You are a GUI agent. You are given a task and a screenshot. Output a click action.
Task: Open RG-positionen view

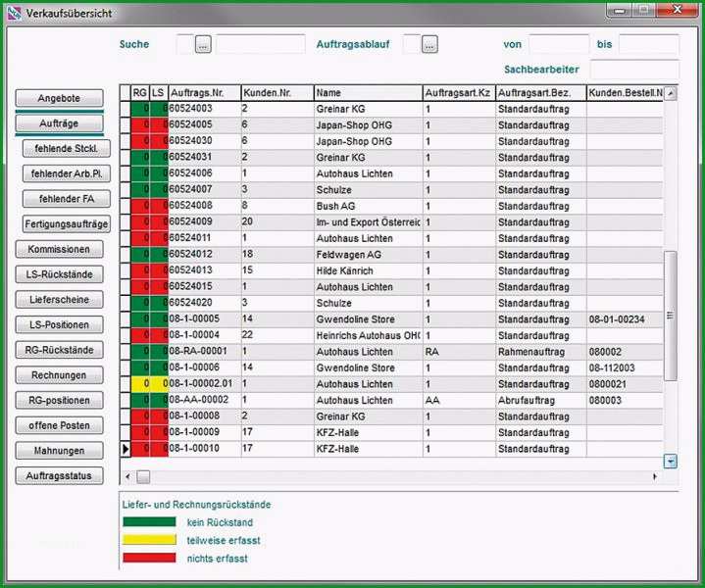(x=60, y=400)
